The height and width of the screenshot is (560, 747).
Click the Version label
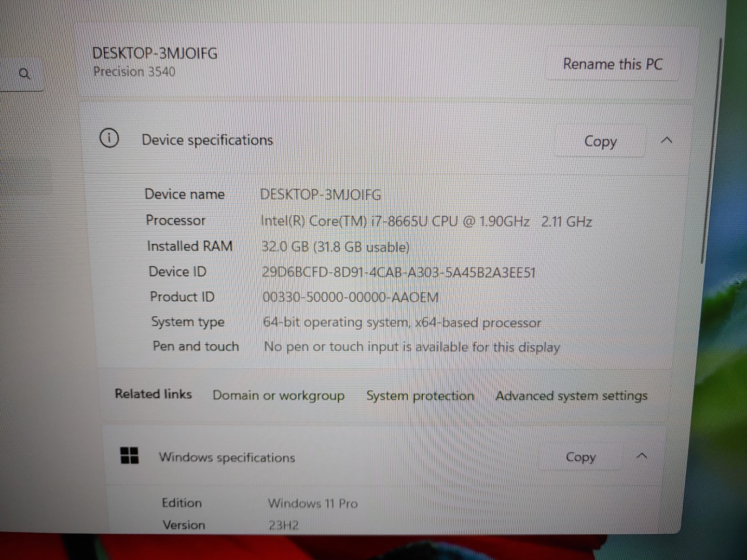(184, 525)
